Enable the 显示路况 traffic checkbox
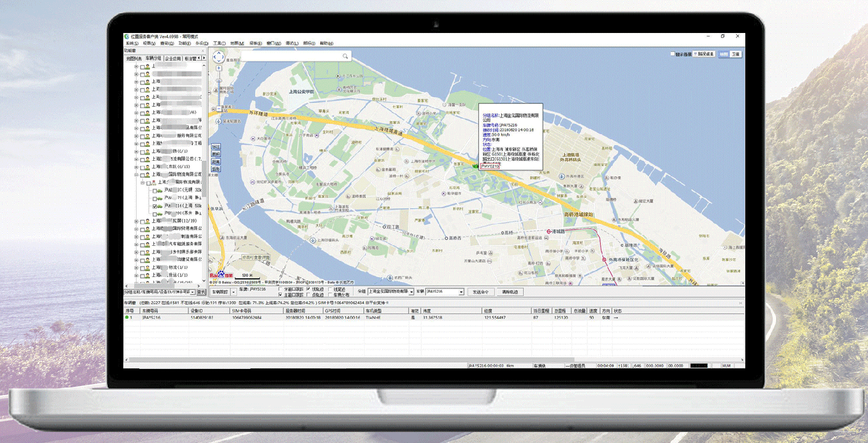868x443 pixels. tap(672, 54)
